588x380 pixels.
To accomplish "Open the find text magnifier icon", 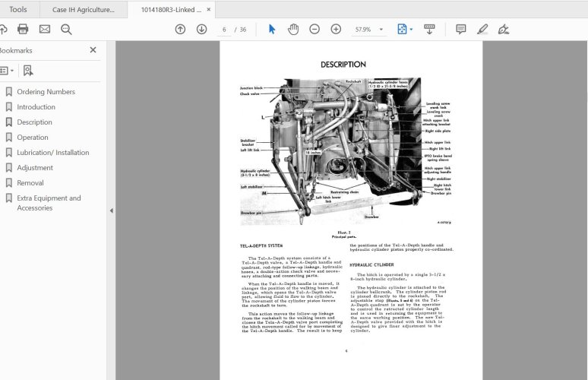I will (66, 29).
